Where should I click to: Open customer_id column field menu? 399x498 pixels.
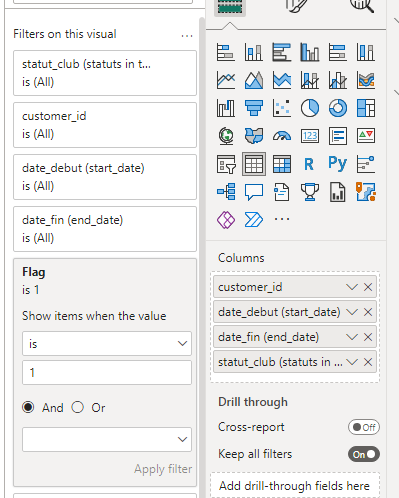pyautogui.click(x=352, y=287)
